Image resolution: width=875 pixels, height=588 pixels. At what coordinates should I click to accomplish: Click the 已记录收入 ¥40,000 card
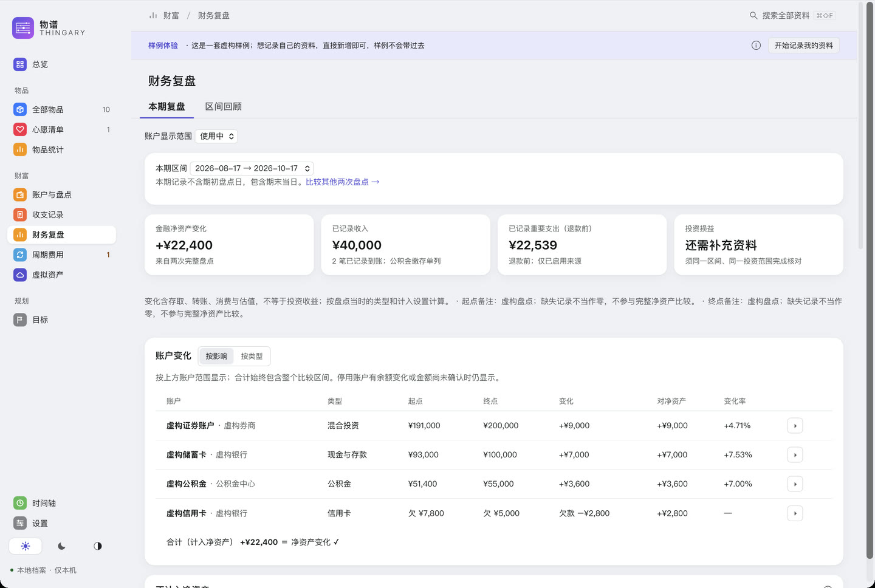pyautogui.click(x=406, y=245)
